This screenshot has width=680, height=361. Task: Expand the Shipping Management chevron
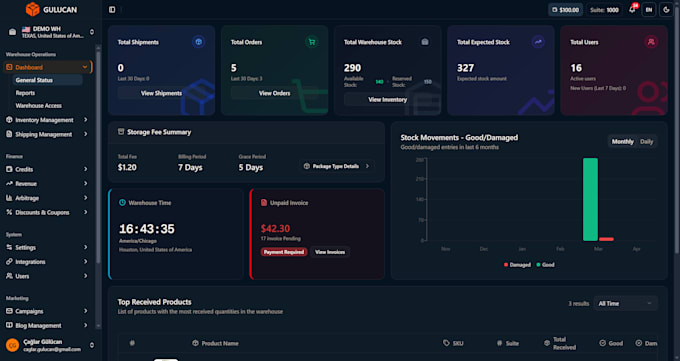(85, 134)
